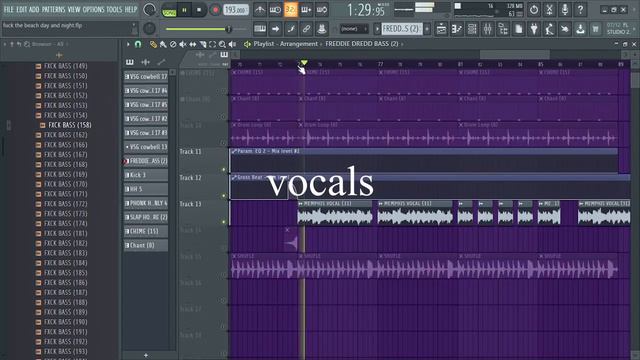Stop playback with the stop button
This screenshot has width=640, height=360.
[x=199, y=10]
